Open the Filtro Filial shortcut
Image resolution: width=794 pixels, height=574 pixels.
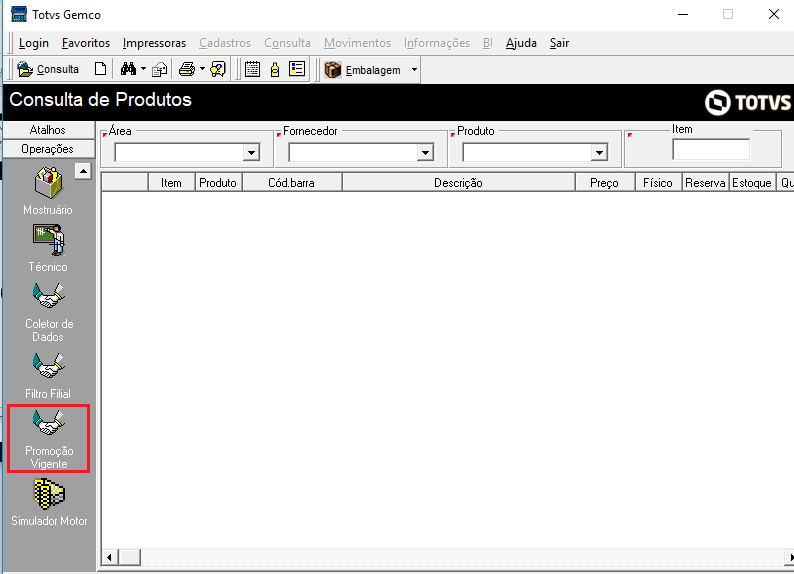coord(48,376)
